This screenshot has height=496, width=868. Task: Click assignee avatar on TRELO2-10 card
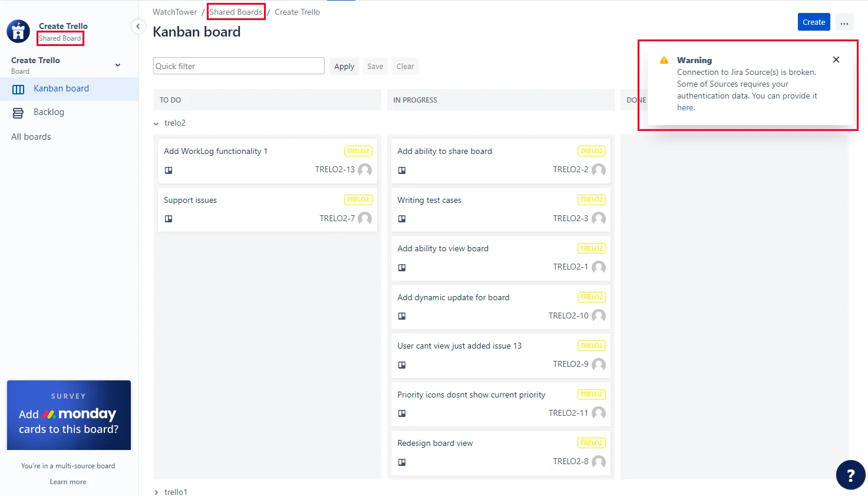[x=599, y=316]
